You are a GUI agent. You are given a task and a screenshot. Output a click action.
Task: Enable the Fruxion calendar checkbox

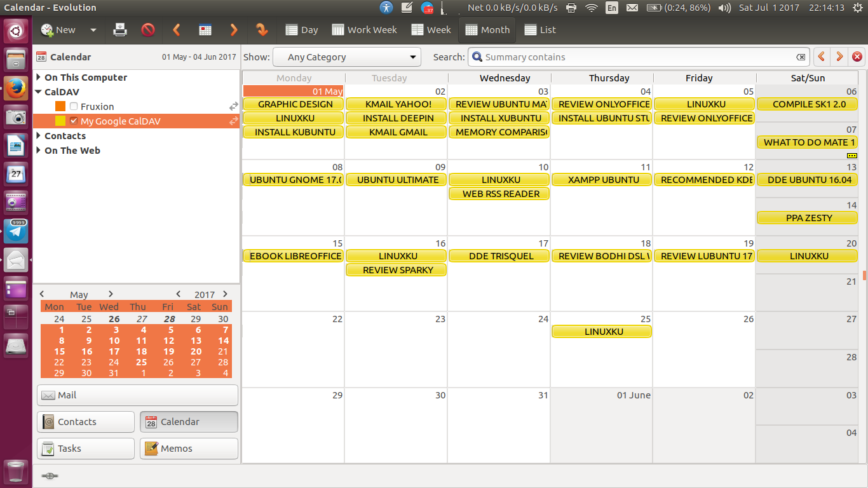(74, 107)
